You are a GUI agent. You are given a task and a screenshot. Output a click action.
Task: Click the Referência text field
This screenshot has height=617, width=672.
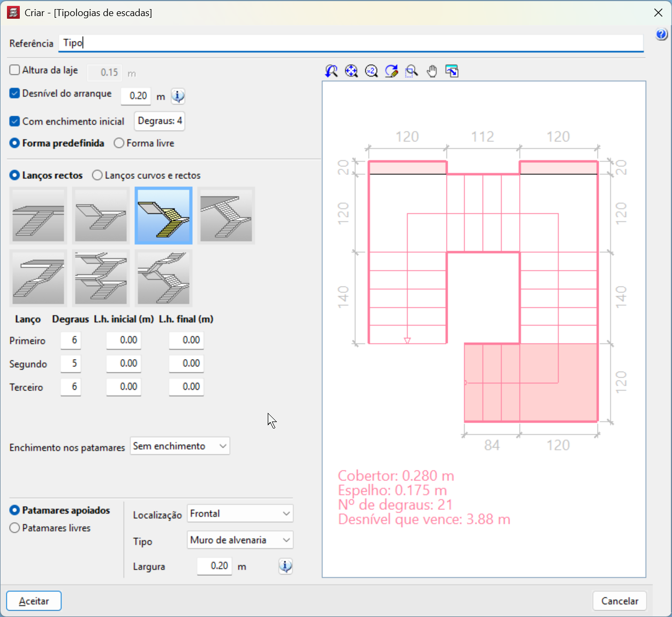coord(351,43)
